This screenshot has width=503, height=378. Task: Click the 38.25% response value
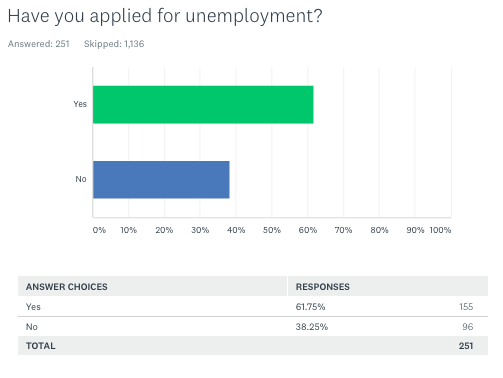coord(312,327)
